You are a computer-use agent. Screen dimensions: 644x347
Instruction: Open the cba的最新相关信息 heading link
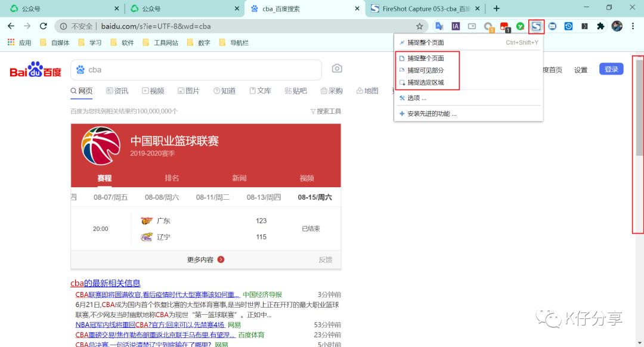105,283
